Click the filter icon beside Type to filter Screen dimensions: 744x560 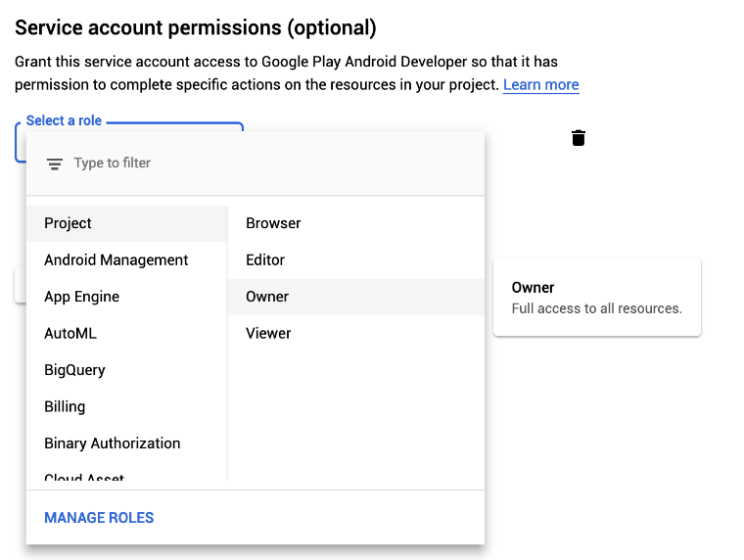point(55,164)
